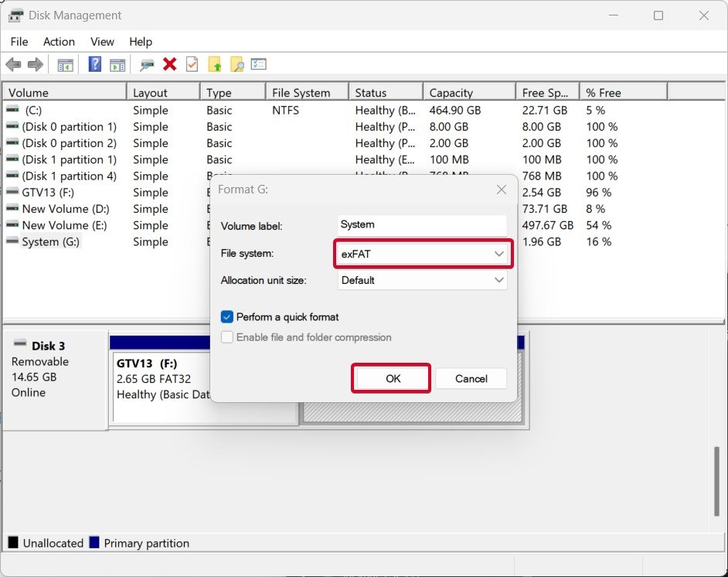This screenshot has width=728, height=577.
Task: Toggle the Show/Hide Action Pane icon
Action: 117,64
